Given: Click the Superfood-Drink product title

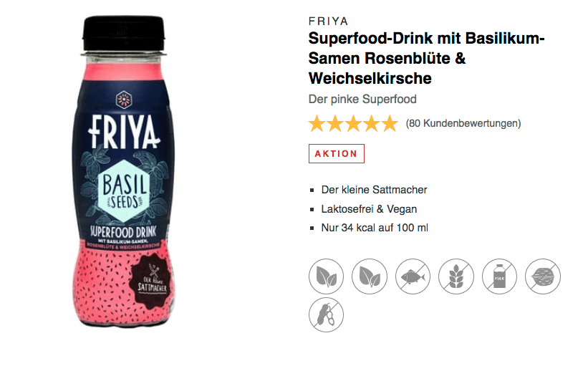Looking at the screenshot, I should coord(426,59).
